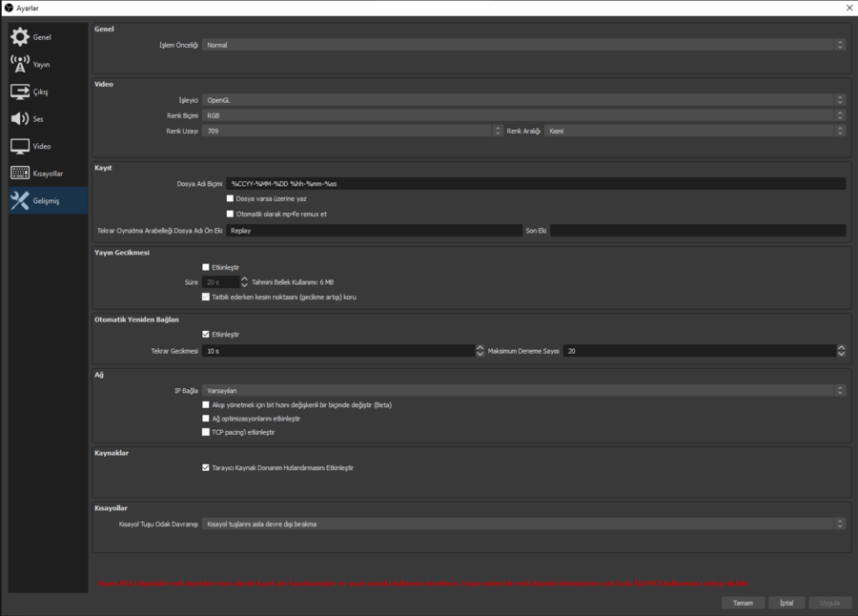Click the Maksimum Deneme Sayısı field
The image size is (858, 616).
(700, 351)
